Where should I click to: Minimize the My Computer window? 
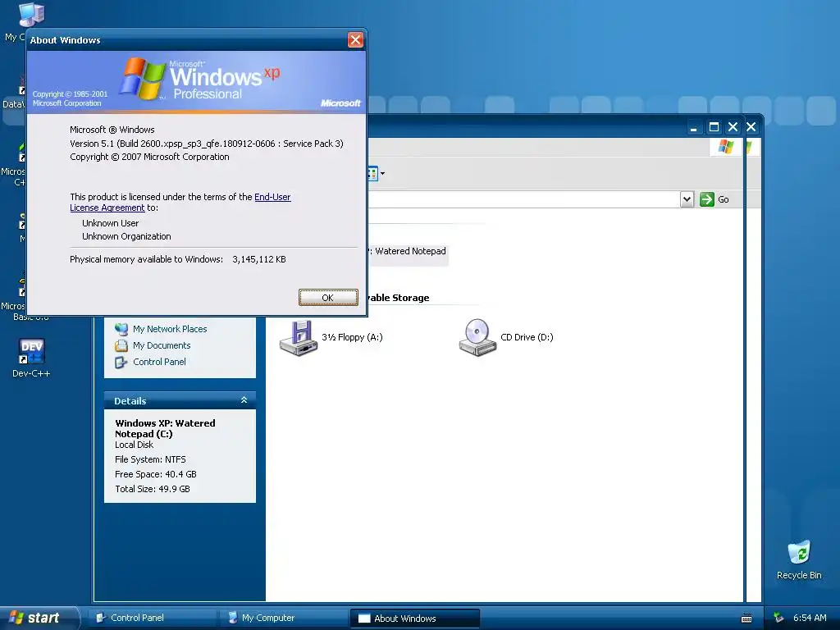(x=694, y=127)
